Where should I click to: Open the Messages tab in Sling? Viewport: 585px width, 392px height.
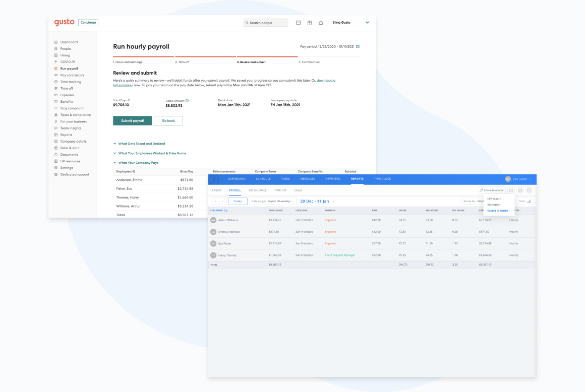point(308,179)
